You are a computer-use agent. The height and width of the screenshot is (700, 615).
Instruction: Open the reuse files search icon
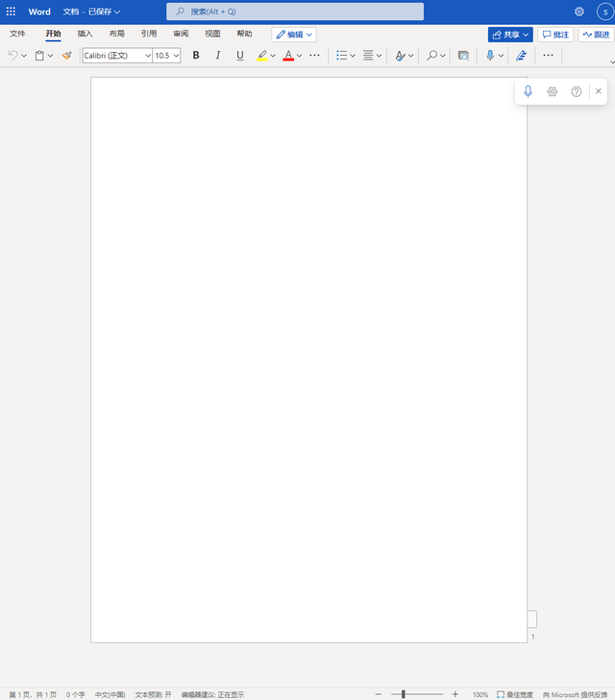pyautogui.click(x=463, y=56)
